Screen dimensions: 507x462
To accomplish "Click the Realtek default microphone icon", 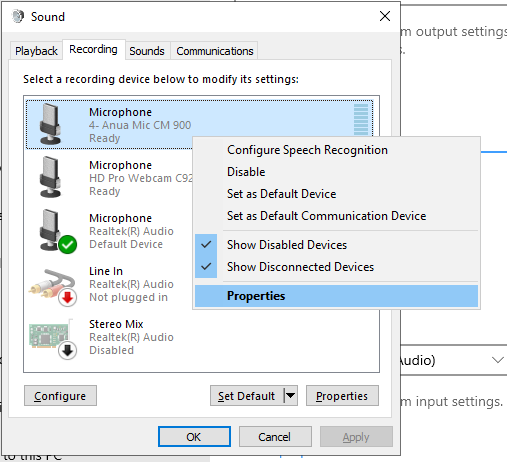I will click(x=58, y=231).
